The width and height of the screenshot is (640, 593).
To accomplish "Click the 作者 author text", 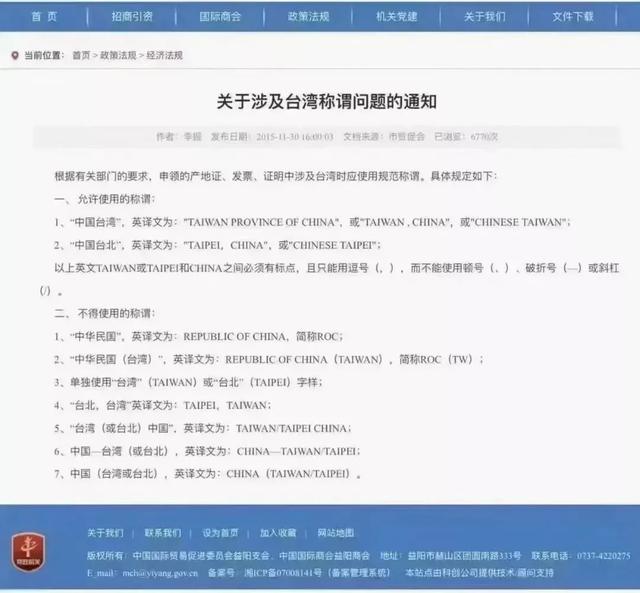I will click(179, 137).
